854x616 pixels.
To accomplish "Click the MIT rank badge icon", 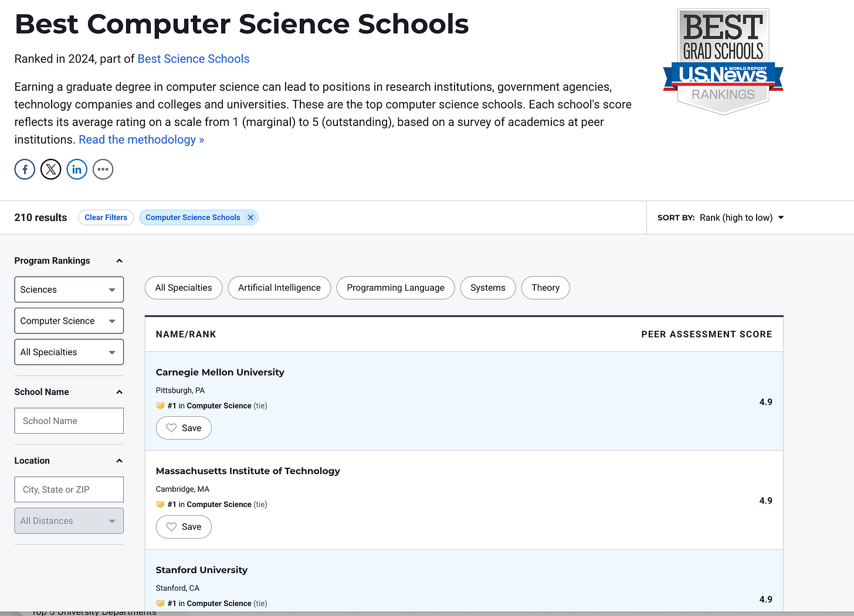I will pos(160,504).
